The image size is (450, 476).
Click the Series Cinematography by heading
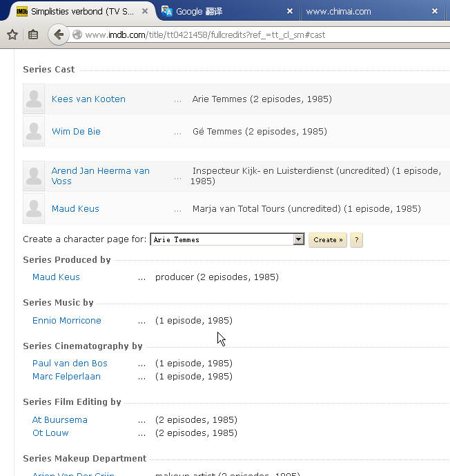tap(83, 346)
